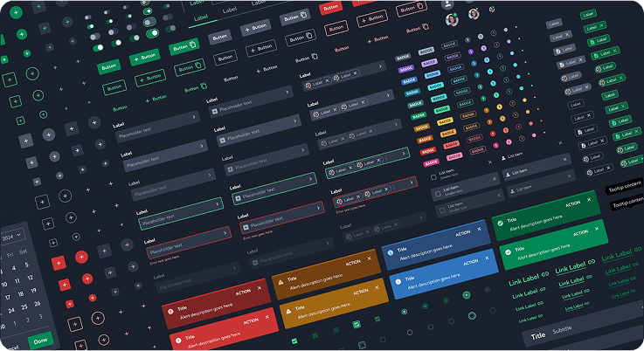Screen dimensions: 644x351
Task: Uncheck the large green checkbox with focus ring
Action: [x=357, y=325]
